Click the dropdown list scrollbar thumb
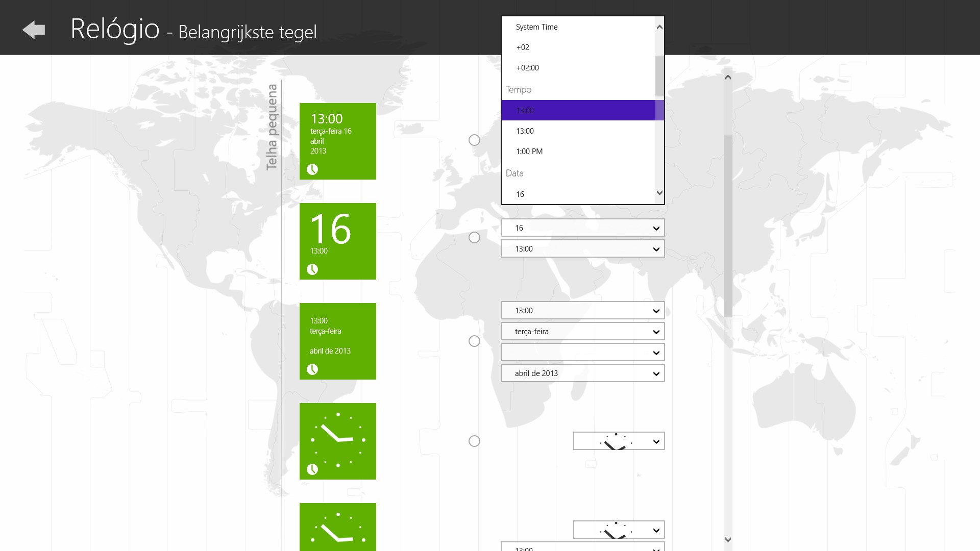The image size is (980, 551). click(659, 76)
